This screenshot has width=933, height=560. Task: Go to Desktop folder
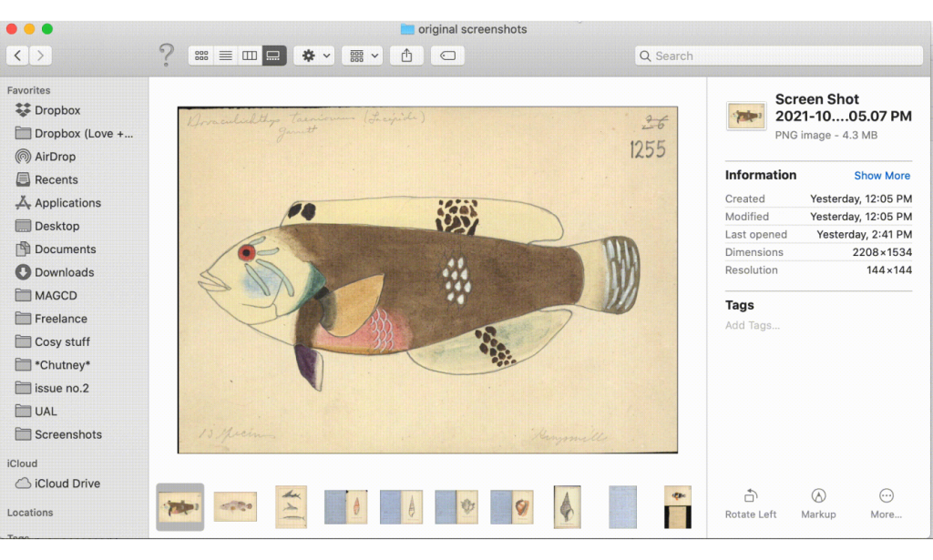coord(47,226)
